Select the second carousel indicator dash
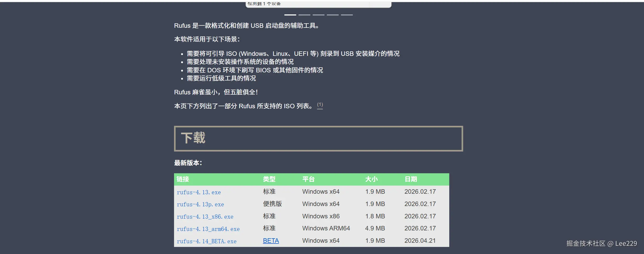The width and height of the screenshot is (644, 254). point(304,15)
